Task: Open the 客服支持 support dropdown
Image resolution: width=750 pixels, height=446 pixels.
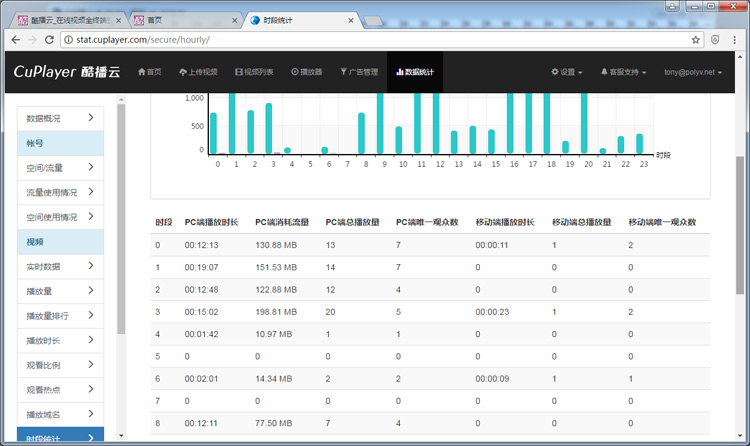Action: tap(623, 72)
